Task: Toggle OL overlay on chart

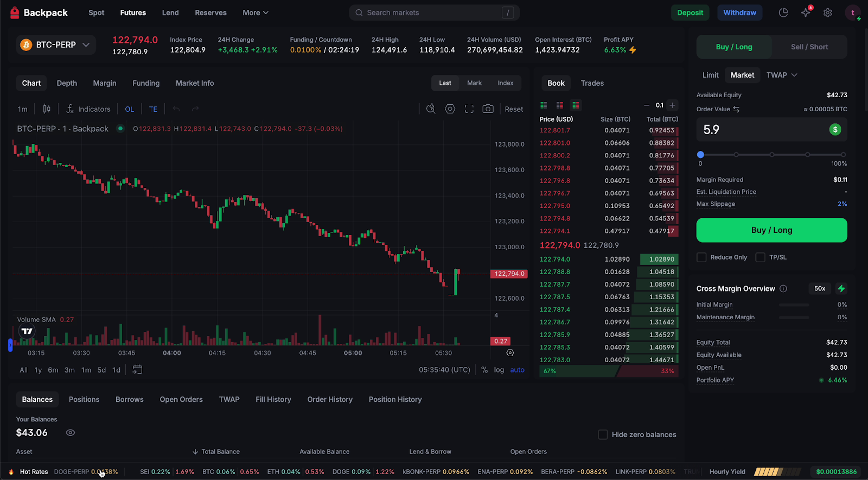Action: pyautogui.click(x=130, y=109)
